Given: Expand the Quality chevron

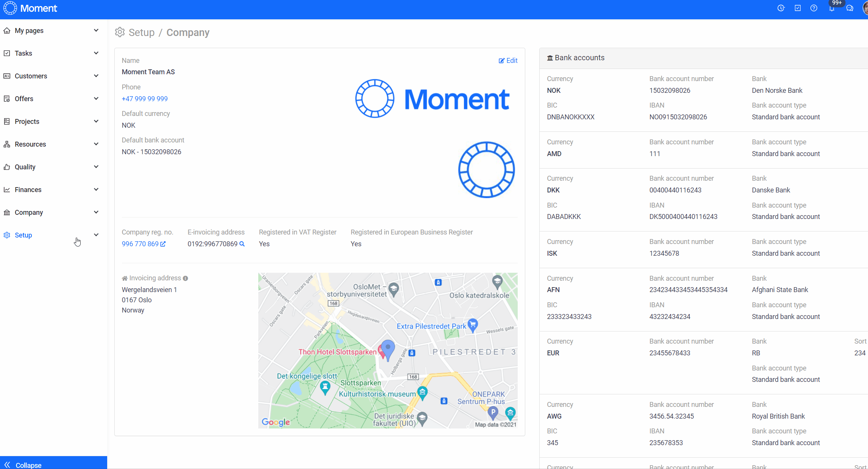Looking at the screenshot, I should (96, 167).
